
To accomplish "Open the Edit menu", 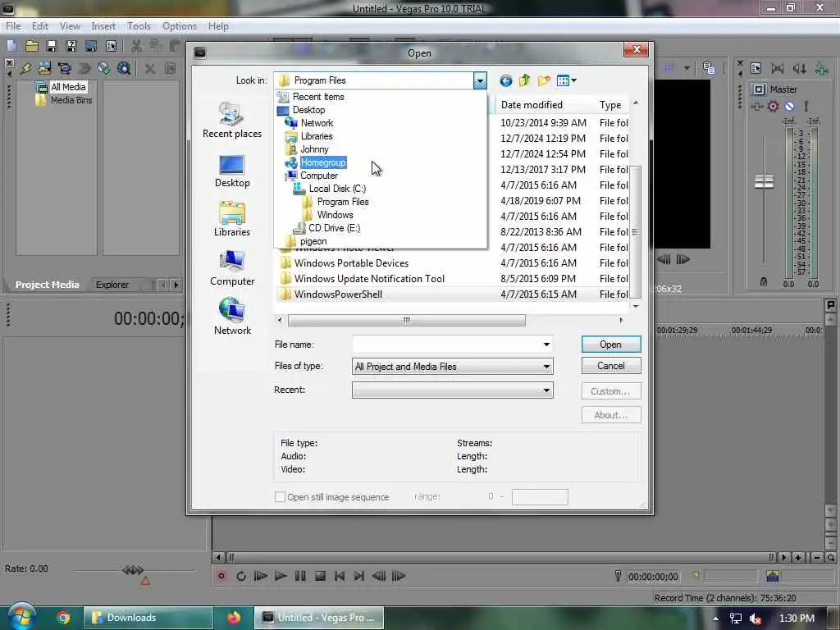I will coord(39,26).
